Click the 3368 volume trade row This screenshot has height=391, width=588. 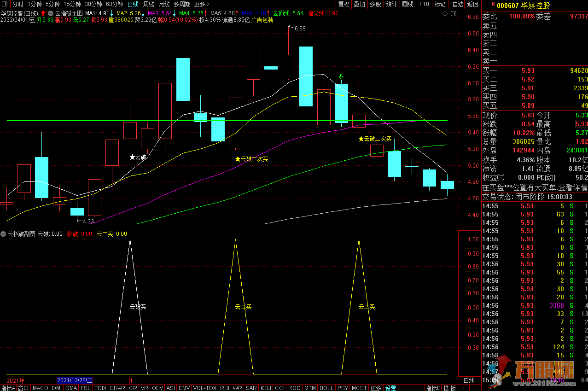click(535, 305)
